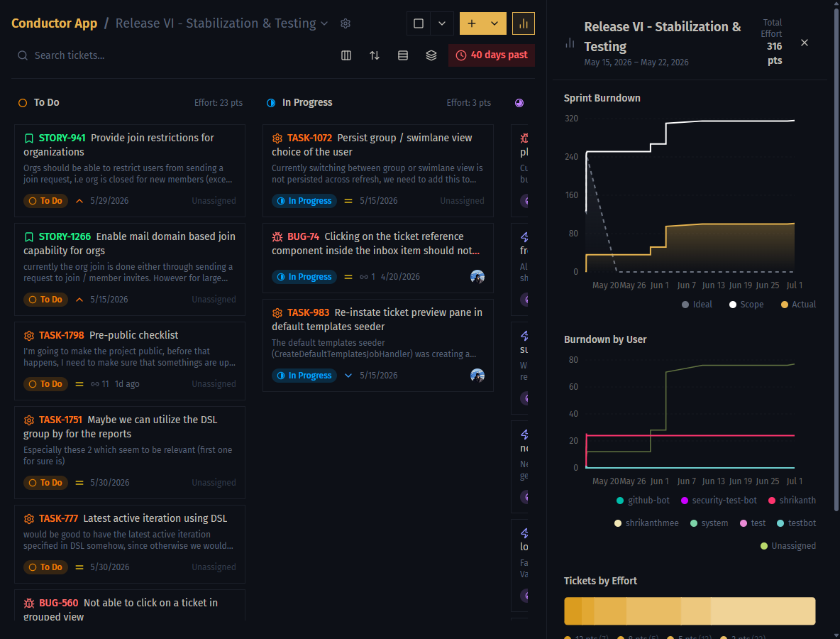Viewport: 840px width, 639px height.
Task: Toggle shrikanth legend entry
Action: [792, 500]
